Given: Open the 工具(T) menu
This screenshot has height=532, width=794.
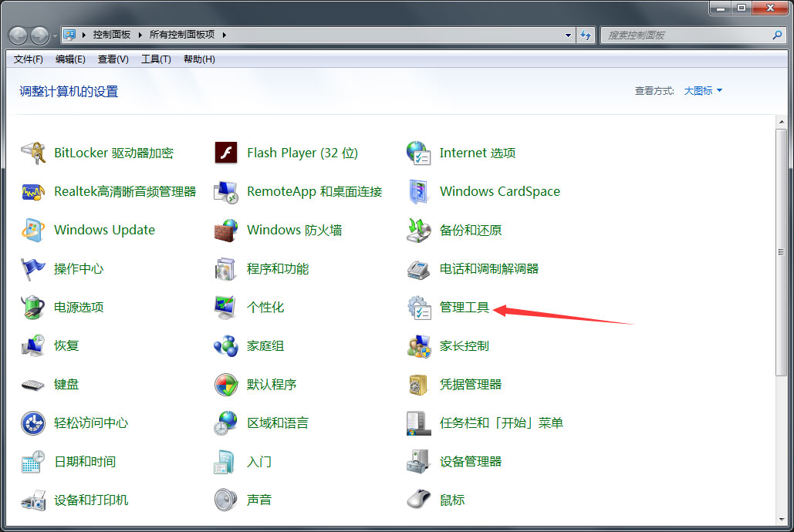Looking at the screenshot, I should [155, 59].
